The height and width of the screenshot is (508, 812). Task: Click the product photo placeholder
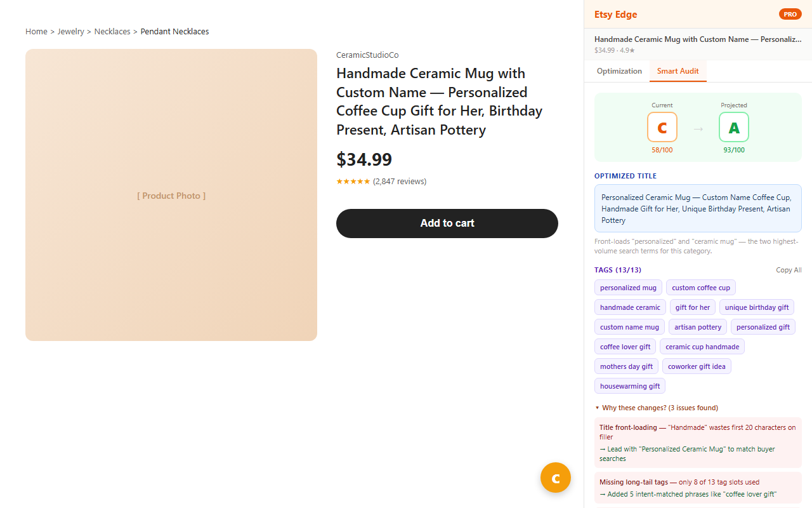(x=171, y=195)
